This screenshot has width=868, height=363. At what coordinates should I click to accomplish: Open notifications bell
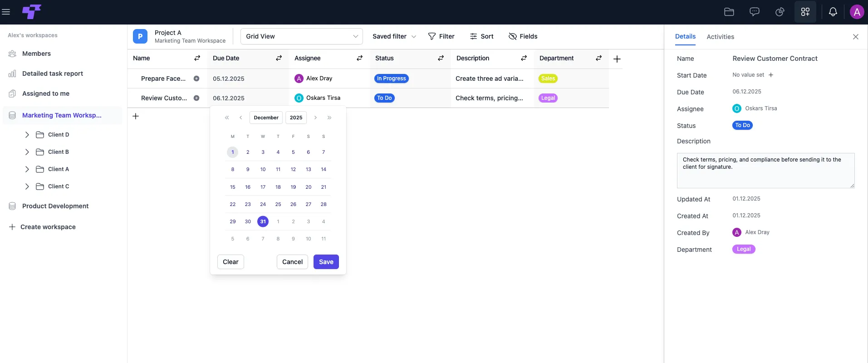tap(833, 12)
